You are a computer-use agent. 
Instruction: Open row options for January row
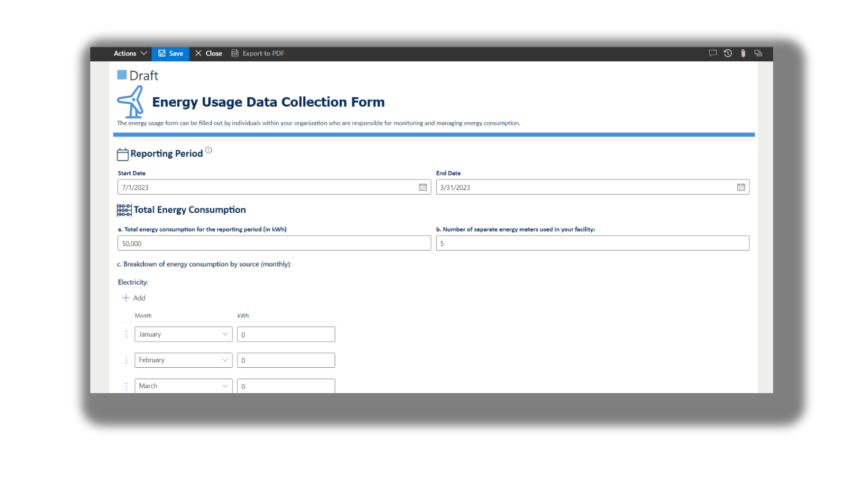[x=126, y=334]
